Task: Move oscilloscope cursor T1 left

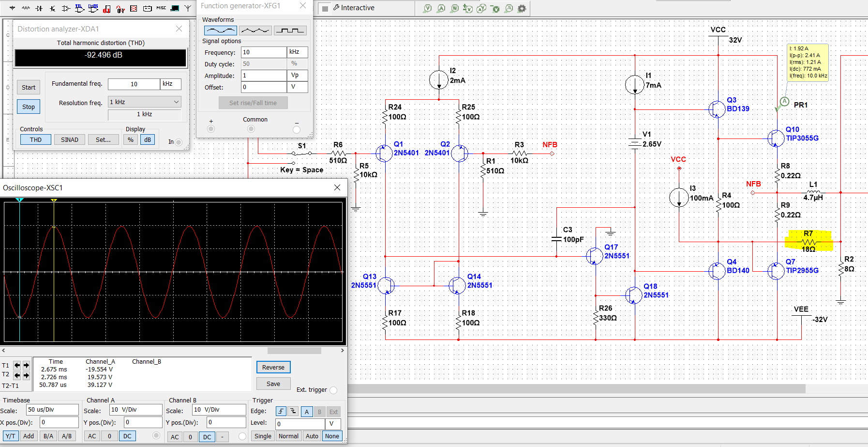Action: (17, 365)
